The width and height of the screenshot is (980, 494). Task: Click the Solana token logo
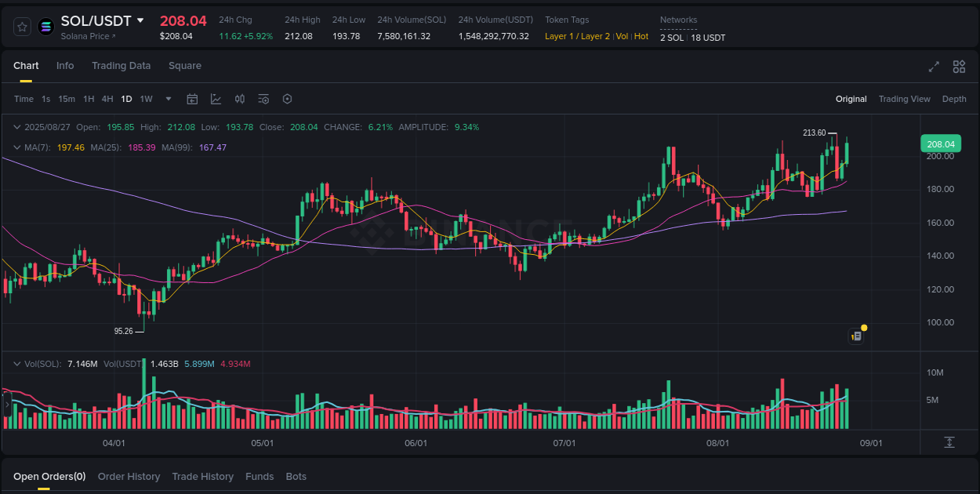click(x=45, y=26)
